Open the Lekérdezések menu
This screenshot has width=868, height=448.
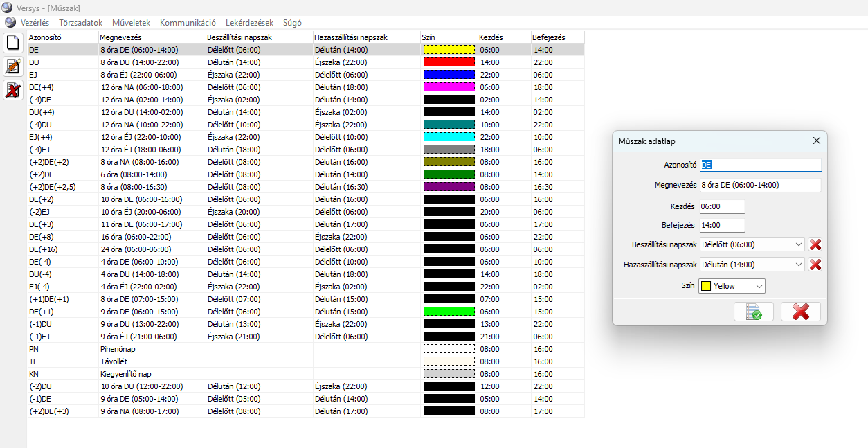point(249,22)
